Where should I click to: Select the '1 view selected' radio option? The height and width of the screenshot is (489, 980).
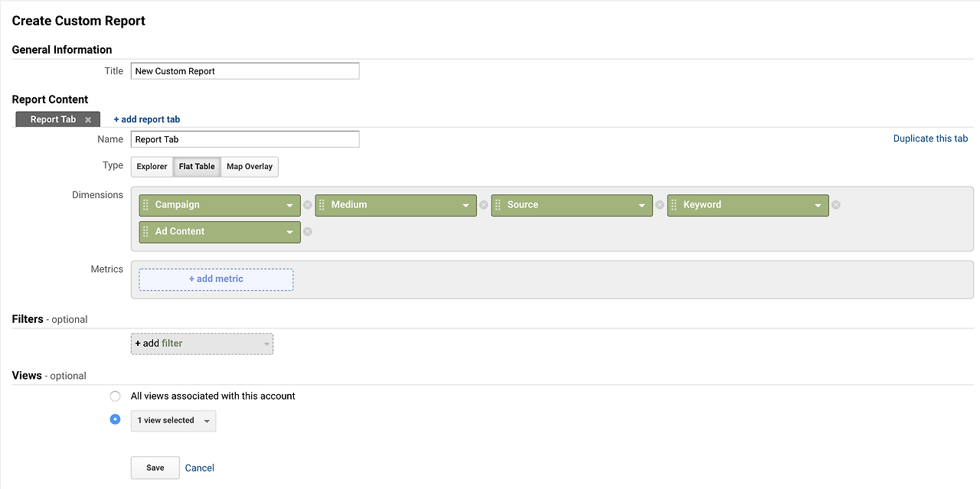pos(115,419)
